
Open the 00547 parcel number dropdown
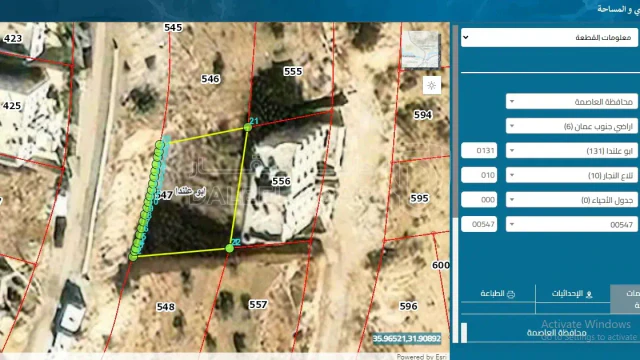click(x=571, y=224)
